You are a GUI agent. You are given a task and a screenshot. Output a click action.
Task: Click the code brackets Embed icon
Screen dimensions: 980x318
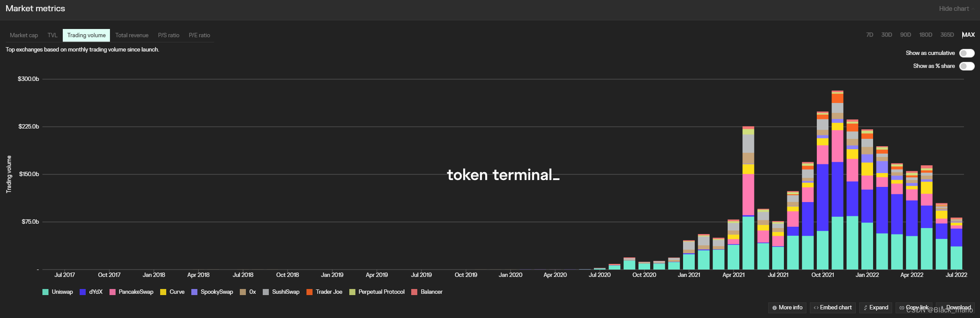coord(816,308)
